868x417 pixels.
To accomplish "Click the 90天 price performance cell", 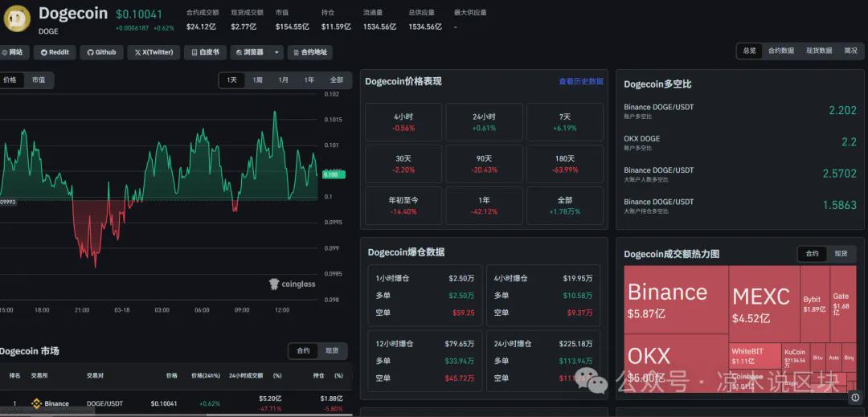I will tap(485, 164).
